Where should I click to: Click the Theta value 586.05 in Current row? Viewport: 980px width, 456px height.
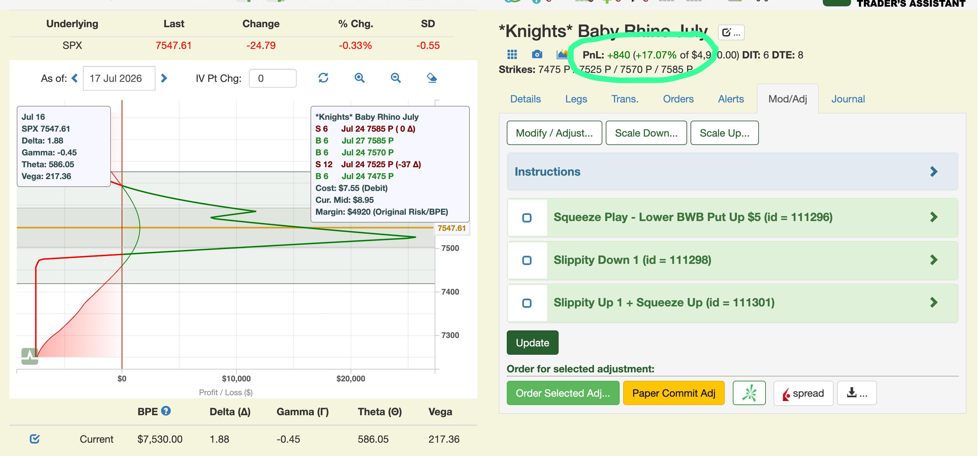click(x=373, y=439)
